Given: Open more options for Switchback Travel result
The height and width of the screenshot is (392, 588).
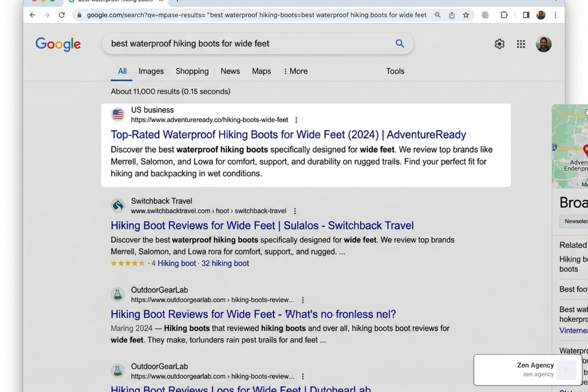Looking at the screenshot, I should [x=295, y=211].
